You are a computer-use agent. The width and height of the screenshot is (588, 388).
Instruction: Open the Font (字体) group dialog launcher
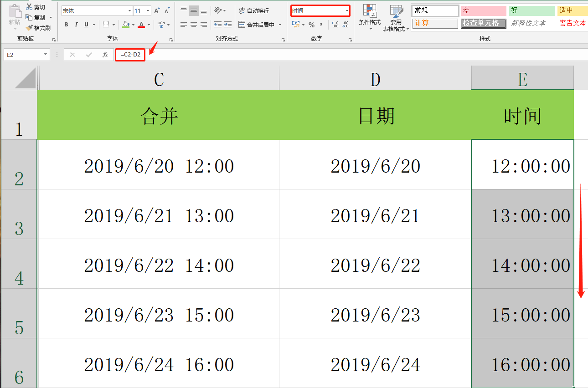pyautogui.click(x=171, y=40)
